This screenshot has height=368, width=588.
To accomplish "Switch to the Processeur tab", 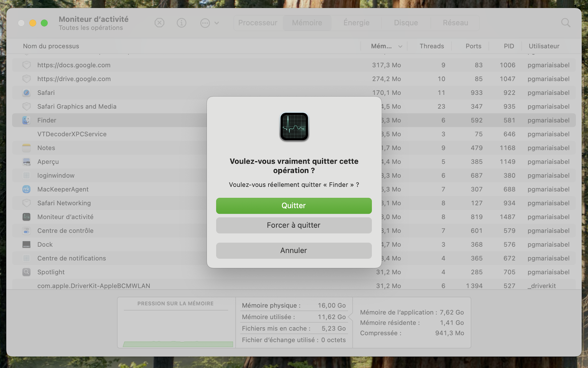I will click(258, 23).
